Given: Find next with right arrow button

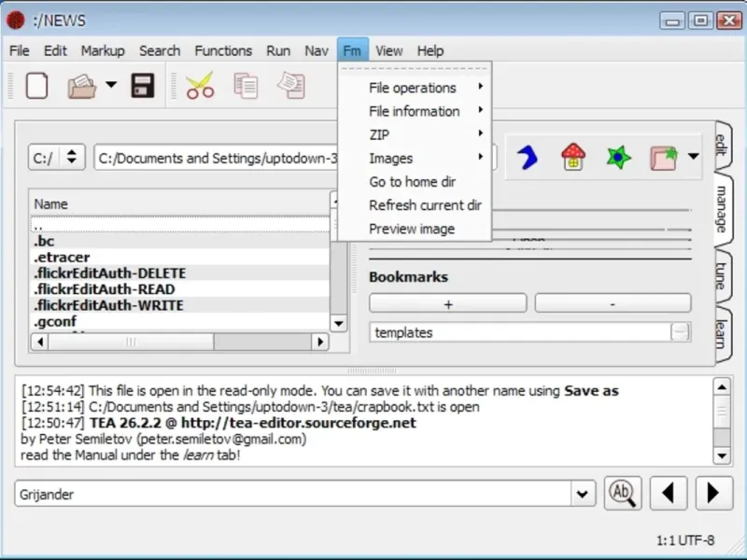Looking at the screenshot, I should tap(713, 494).
